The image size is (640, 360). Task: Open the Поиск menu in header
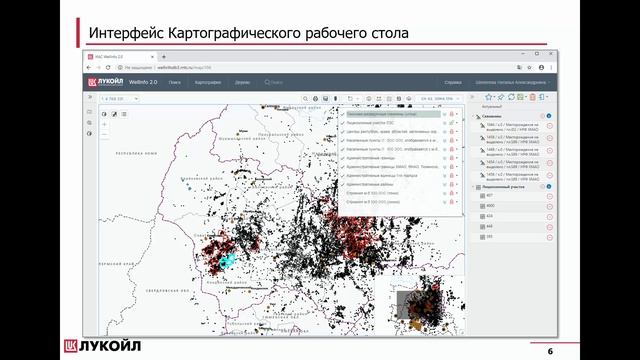click(x=175, y=82)
